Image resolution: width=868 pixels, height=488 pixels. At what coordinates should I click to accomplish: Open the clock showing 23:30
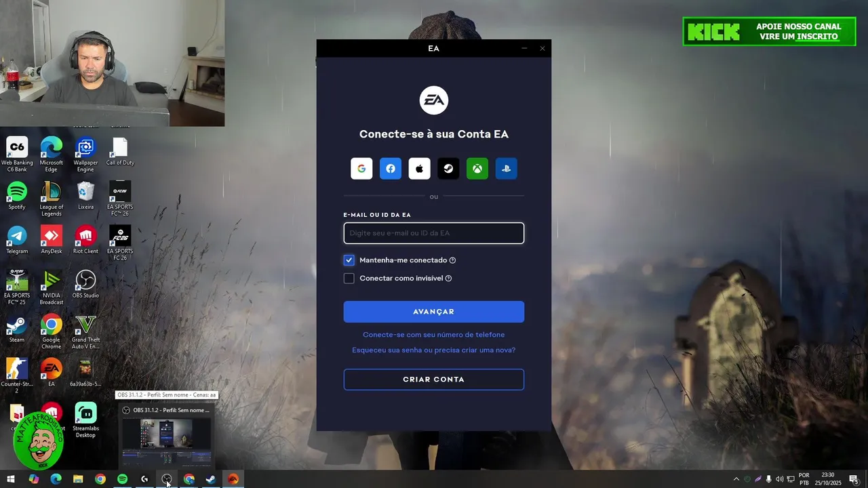coord(828,479)
